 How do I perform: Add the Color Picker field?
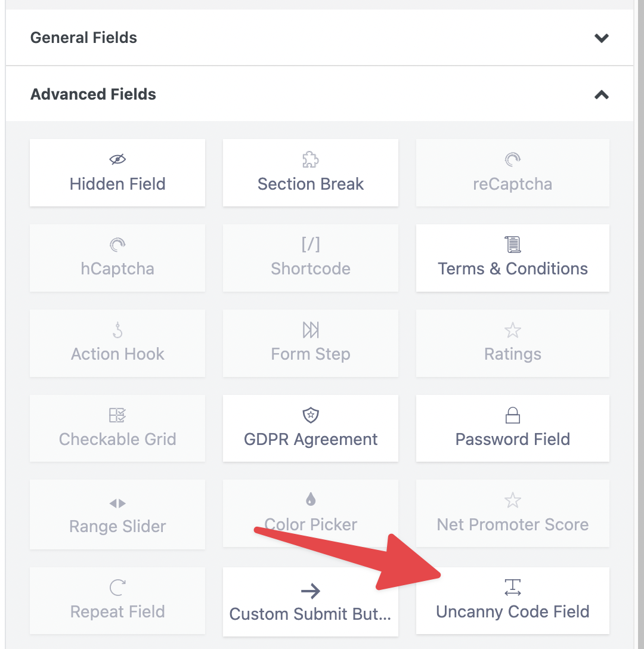[311, 514]
